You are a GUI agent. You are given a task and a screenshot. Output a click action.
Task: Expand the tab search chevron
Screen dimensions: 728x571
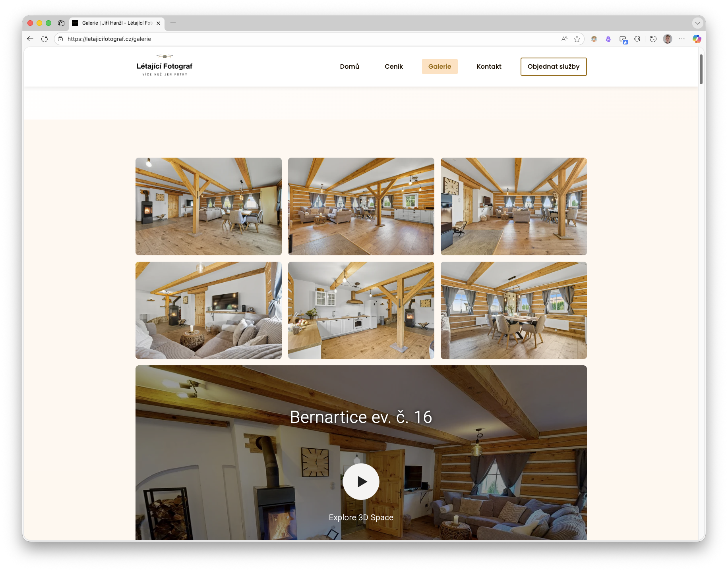[697, 23]
